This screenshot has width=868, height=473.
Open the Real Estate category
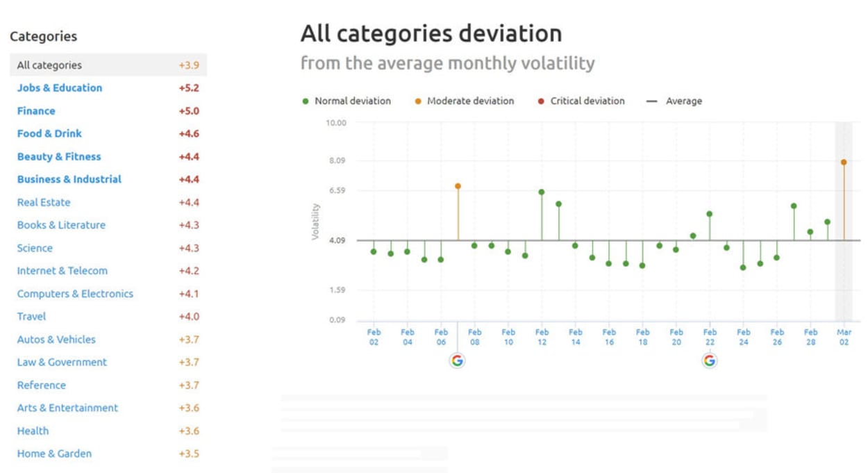44,202
